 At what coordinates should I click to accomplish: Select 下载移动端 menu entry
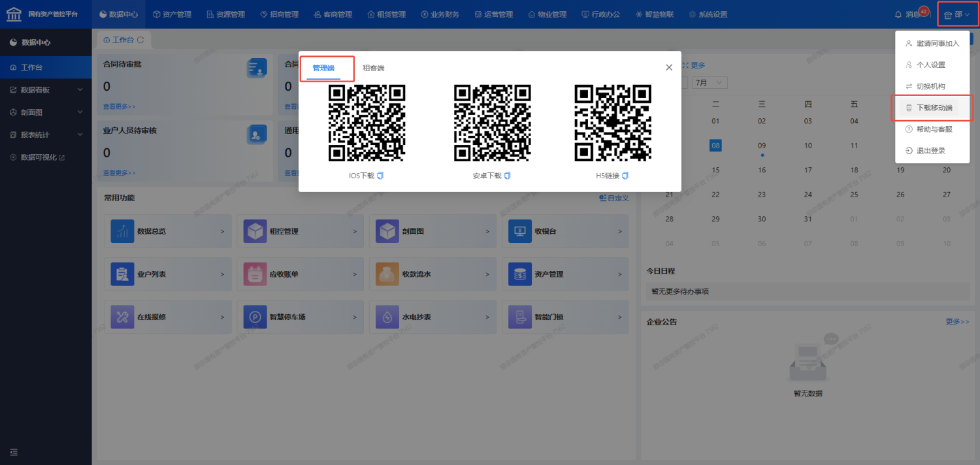pyautogui.click(x=932, y=108)
